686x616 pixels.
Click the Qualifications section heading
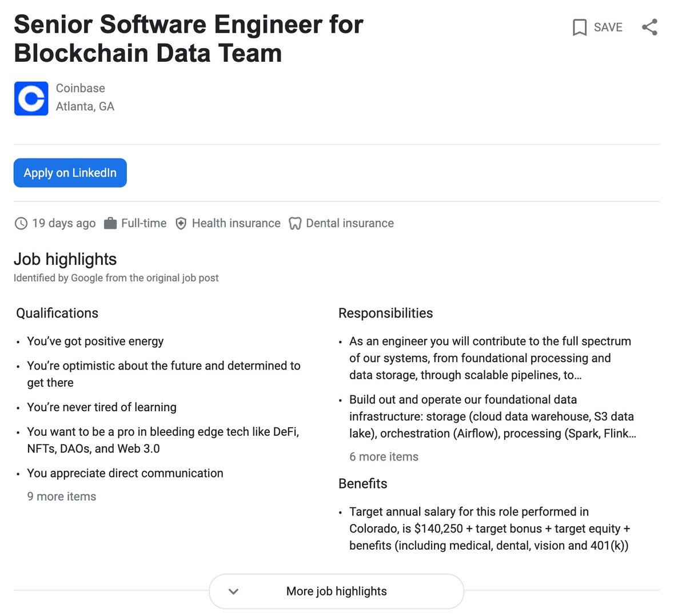(x=57, y=313)
